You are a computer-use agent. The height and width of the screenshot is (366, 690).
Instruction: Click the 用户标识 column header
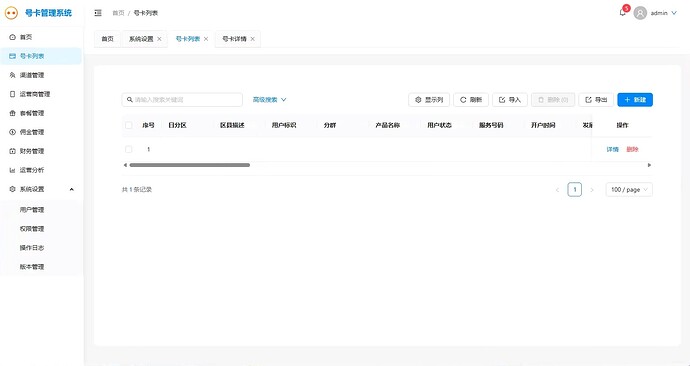click(284, 125)
